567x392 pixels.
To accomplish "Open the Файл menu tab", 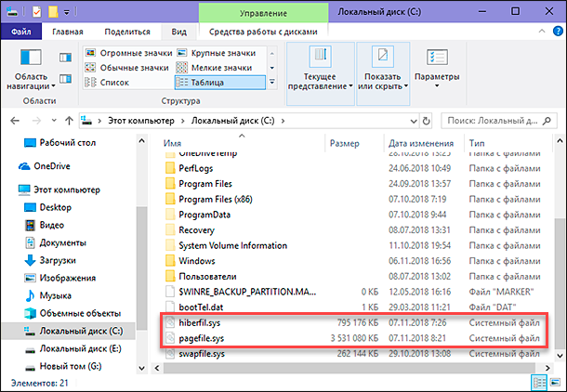I will coord(21,32).
